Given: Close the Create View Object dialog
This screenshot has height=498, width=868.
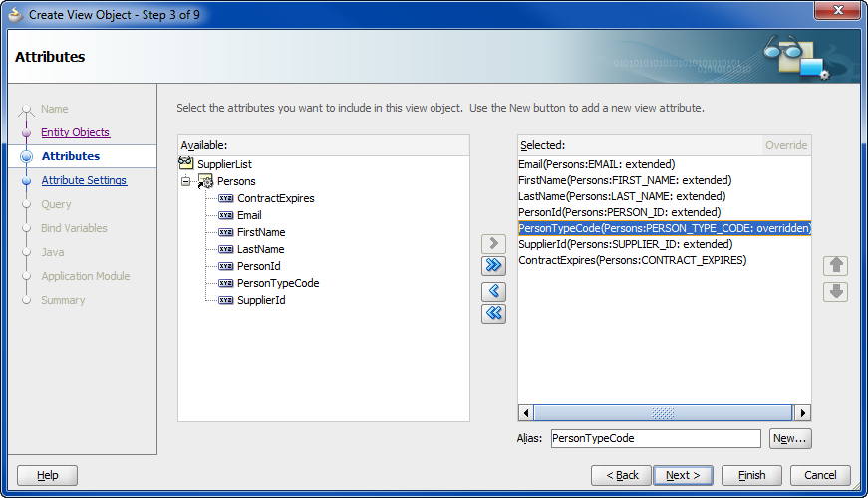Looking at the screenshot, I should coord(838,10).
